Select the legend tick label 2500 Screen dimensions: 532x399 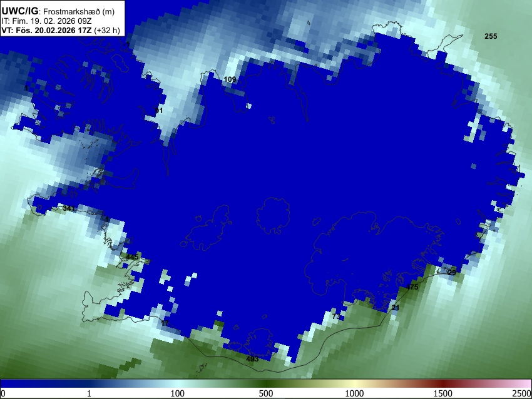pos(522,393)
